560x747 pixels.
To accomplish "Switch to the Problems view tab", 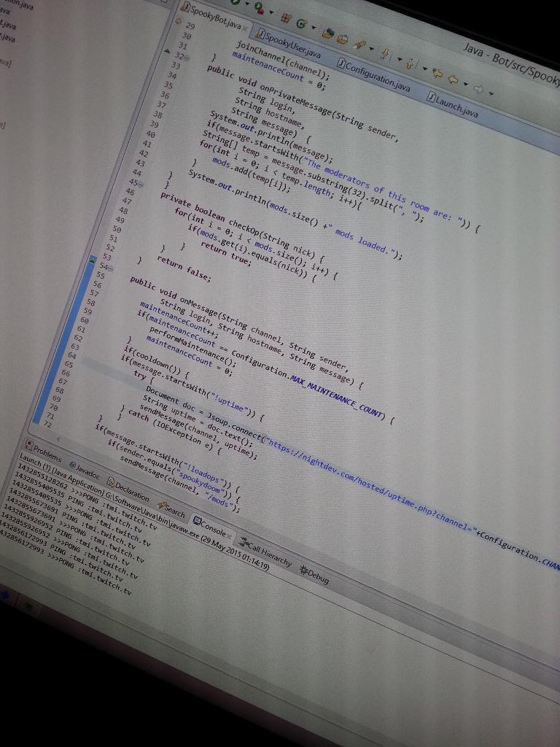I will 44,452.
